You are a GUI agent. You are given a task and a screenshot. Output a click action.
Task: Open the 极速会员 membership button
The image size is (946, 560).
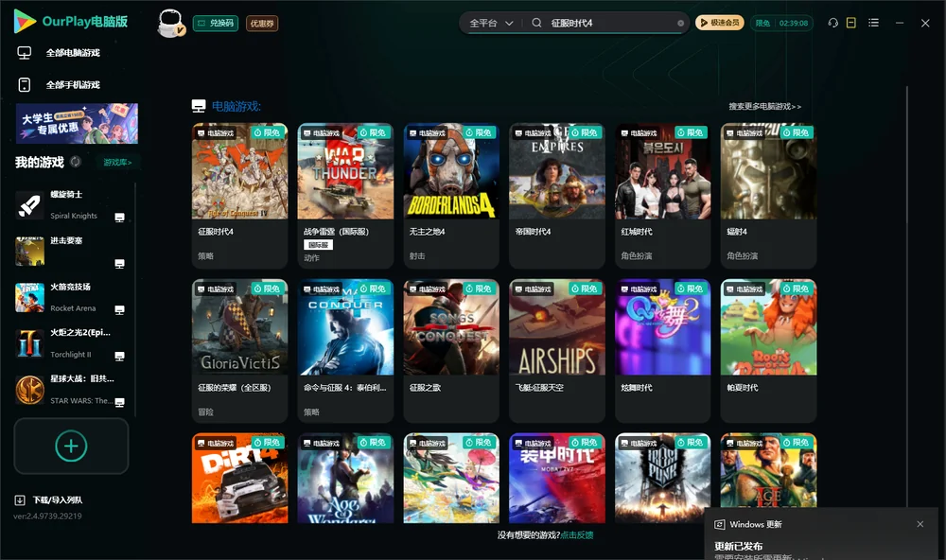720,23
